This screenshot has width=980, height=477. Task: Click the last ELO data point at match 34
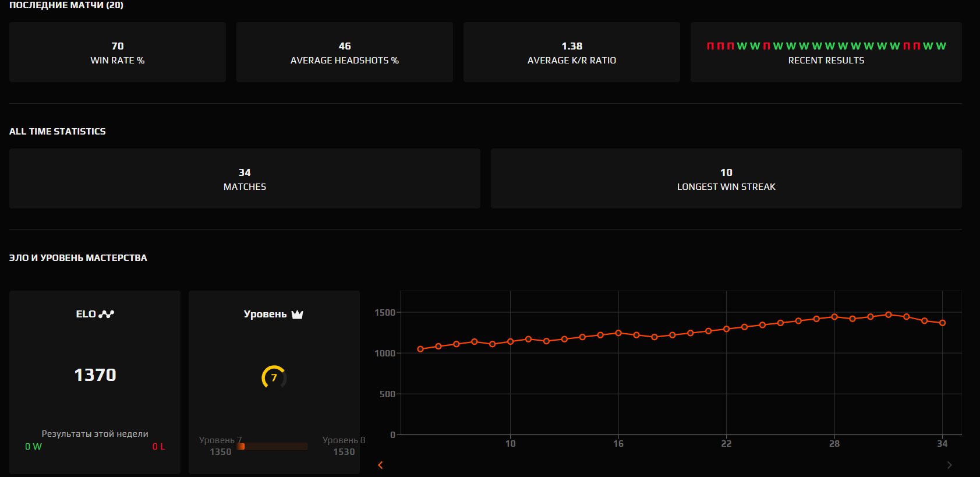(942, 323)
